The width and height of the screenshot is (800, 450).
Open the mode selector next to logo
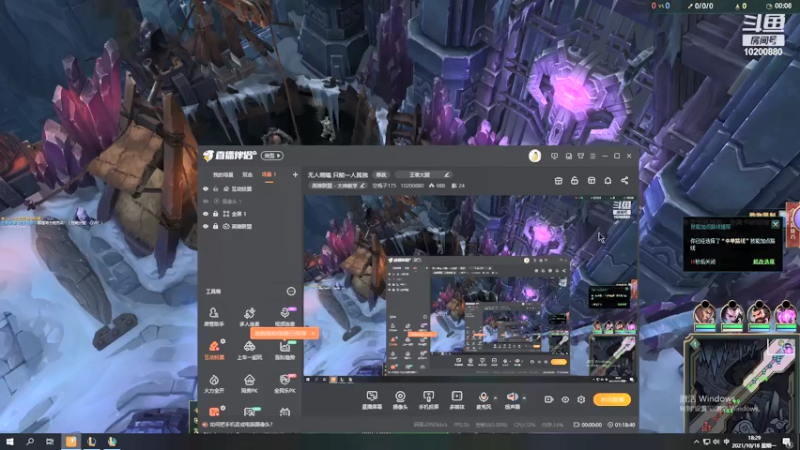tap(272, 156)
